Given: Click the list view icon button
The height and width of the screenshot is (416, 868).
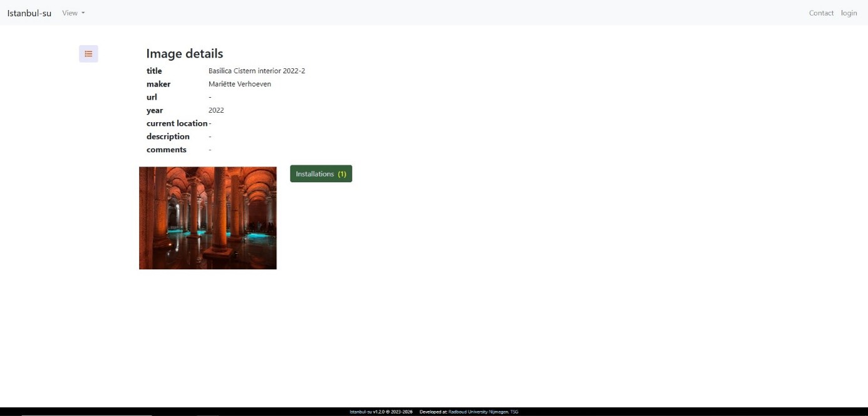Looking at the screenshot, I should pos(88,54).
